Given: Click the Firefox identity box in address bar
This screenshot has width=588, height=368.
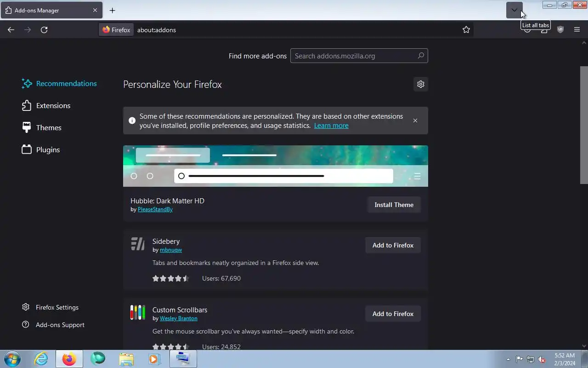Looking at the screenshot, I should point(116,30).
